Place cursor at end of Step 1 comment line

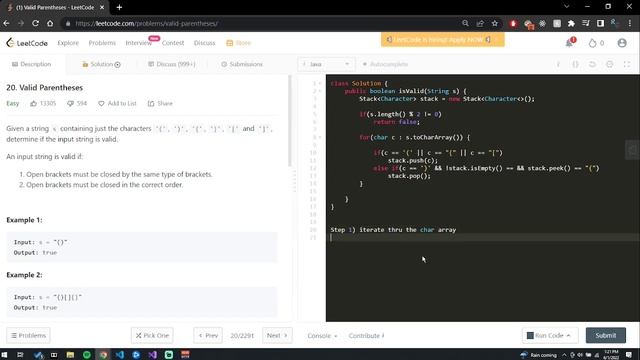tap(456, 230)
